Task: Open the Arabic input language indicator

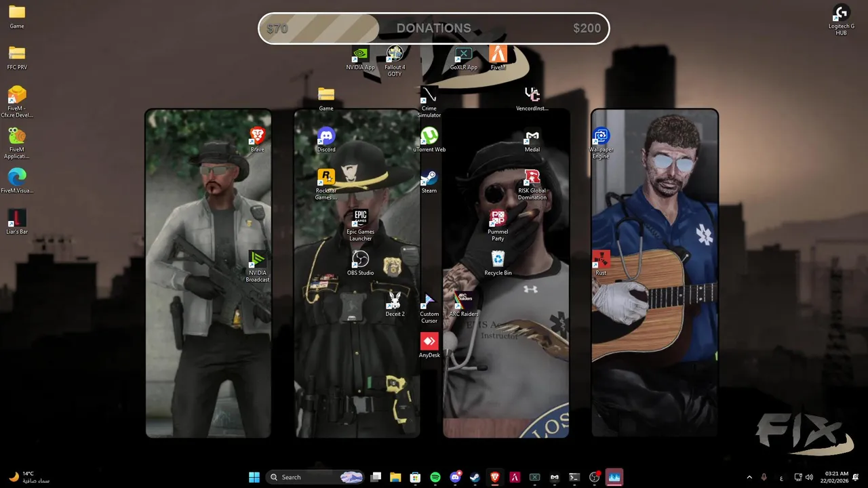Action: [781, 477]
